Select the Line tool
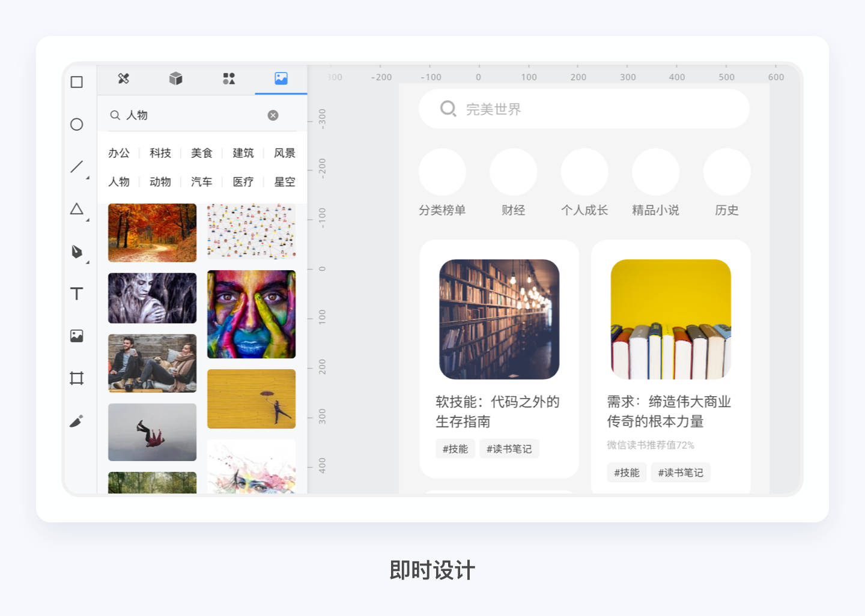Viewport: 865px width, 616px height. point(75,166)
